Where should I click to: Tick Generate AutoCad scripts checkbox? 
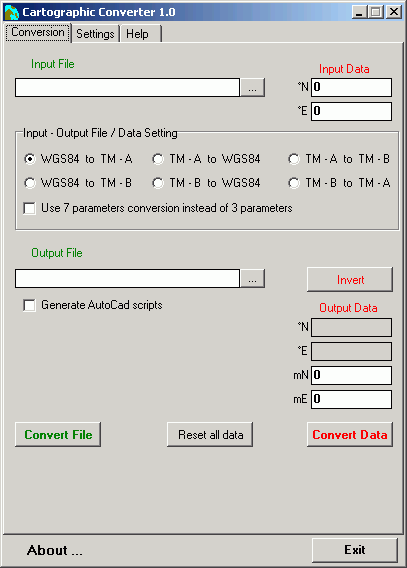(29, 305)
